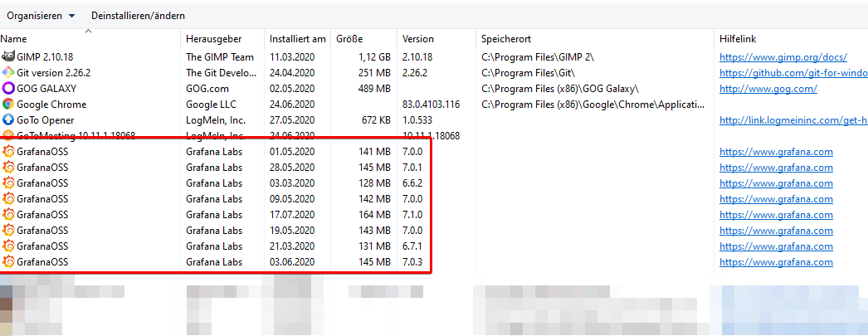The width and height of the screenshot is (868, 336).
Task: Sort by the Herausgeber column header
Action: point(213,39)
